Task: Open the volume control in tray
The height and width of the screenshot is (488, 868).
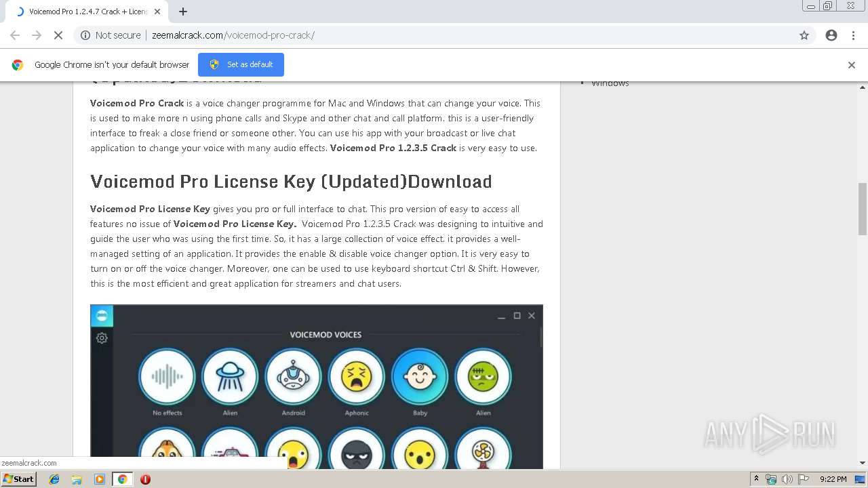Action: click(x=787, y=479)
